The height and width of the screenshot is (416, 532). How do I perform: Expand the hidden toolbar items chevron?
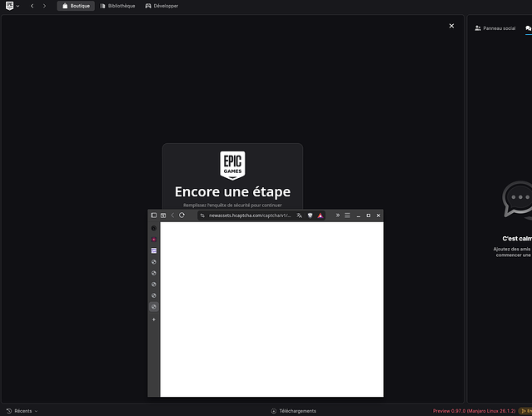click(337, 215)
